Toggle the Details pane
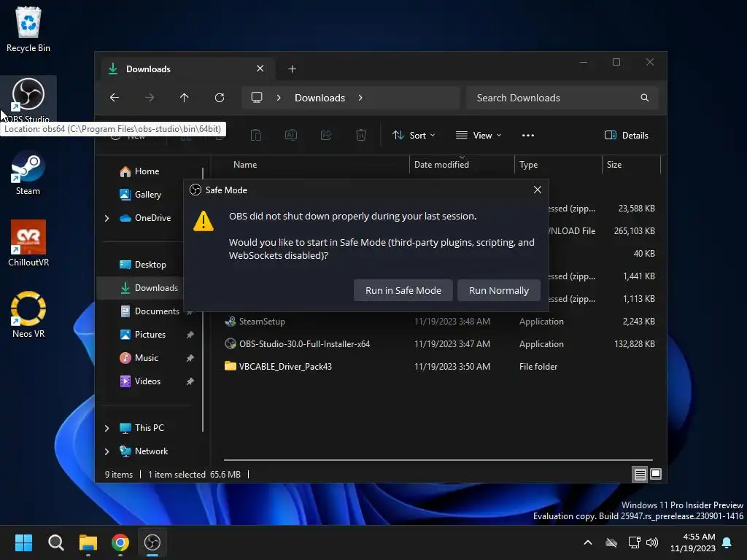This screenshot has height=560, width=747. (x=626, y=135)
